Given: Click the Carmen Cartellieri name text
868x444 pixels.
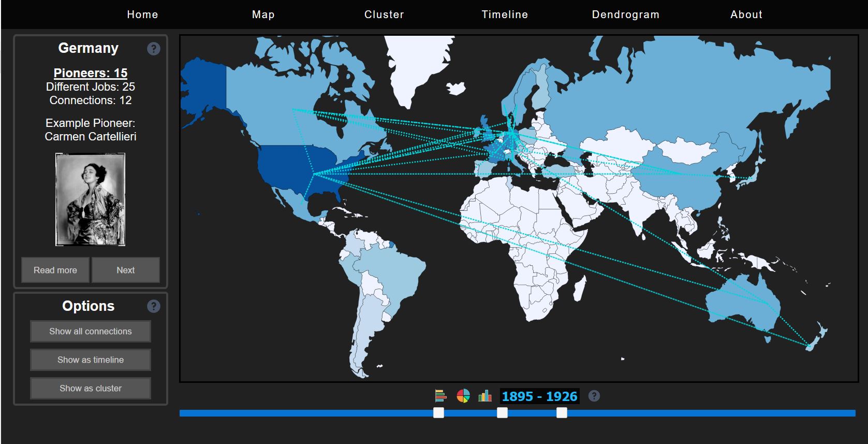Looking at the screenshot, I should pos(91,137).
